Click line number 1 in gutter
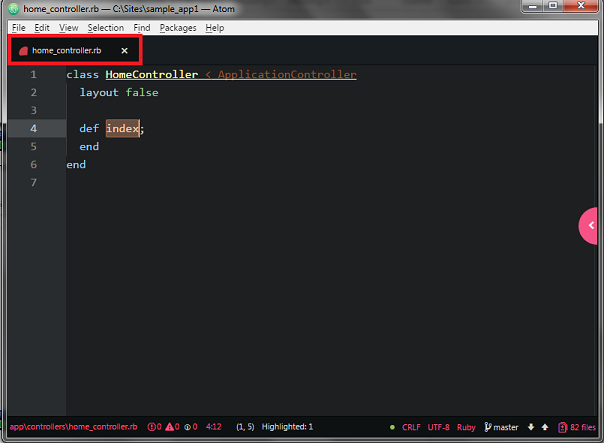604x443 pixels. pyautogui.click(x=34, y=74)
